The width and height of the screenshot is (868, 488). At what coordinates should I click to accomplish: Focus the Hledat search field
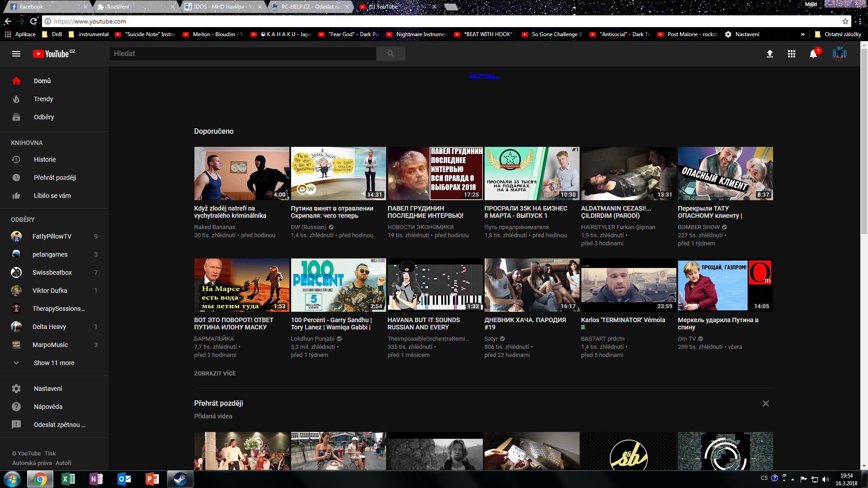pyautogui.click(x=242, y=54)
